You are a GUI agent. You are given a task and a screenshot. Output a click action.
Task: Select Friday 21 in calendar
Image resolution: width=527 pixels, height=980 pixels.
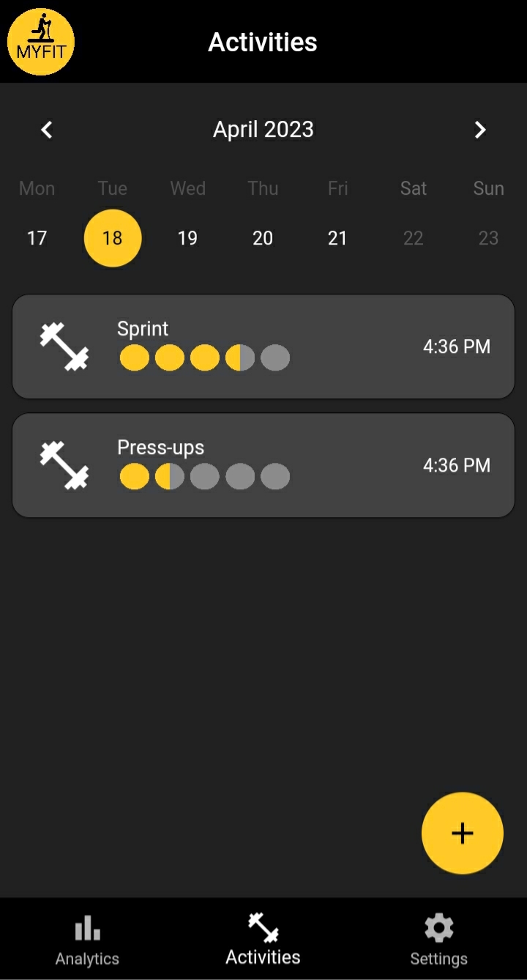pos(337,238)
